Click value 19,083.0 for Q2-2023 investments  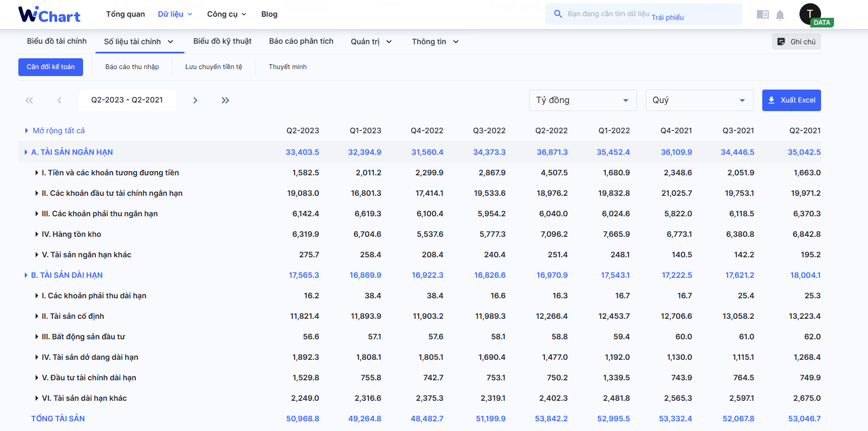pos(303,193)
